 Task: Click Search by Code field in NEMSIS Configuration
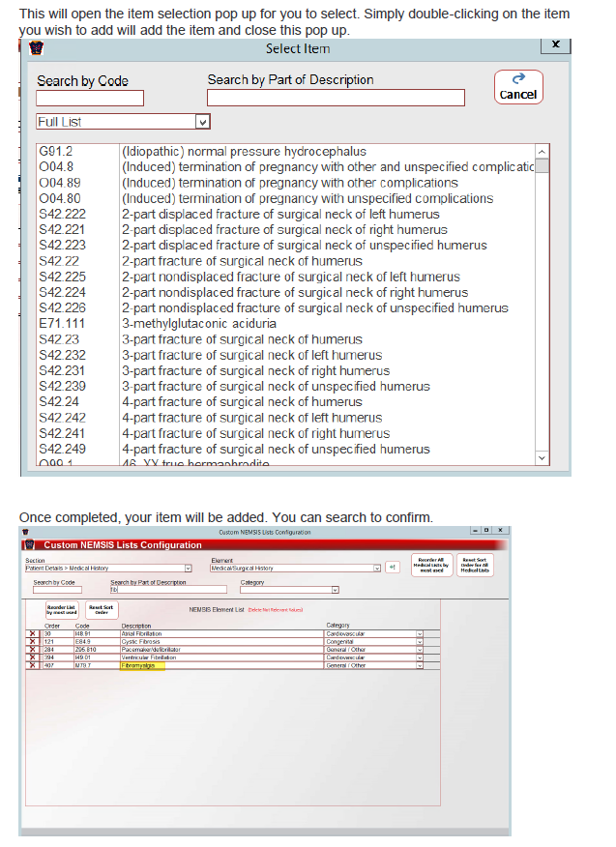(x=57, y=590)
